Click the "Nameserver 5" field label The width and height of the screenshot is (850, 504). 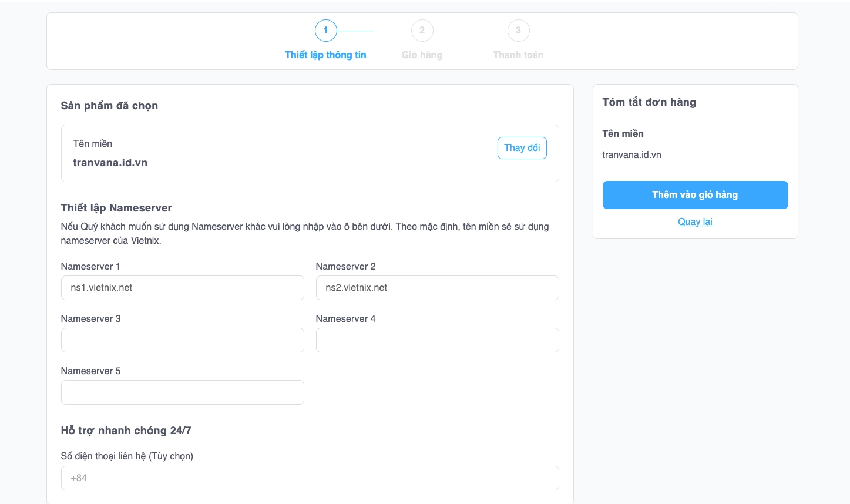90,371
